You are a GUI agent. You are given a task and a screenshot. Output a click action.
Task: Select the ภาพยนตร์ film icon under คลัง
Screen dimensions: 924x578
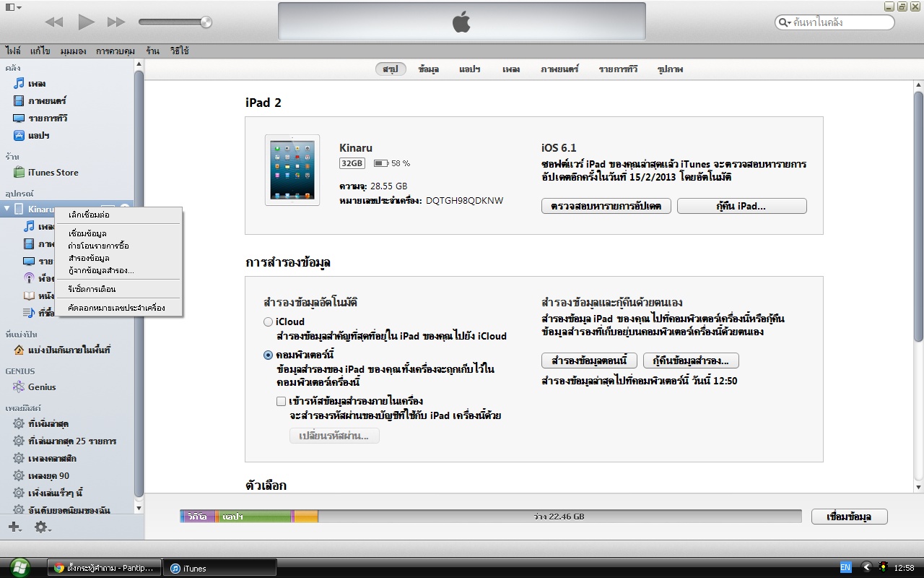click(19, 100)
